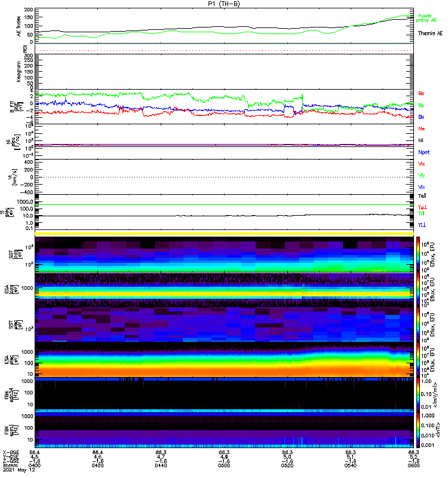This screenshot has width=448, height=478.
Task: Click the "Kyoto proxy AE" legend label
Action: coord(426,18)
